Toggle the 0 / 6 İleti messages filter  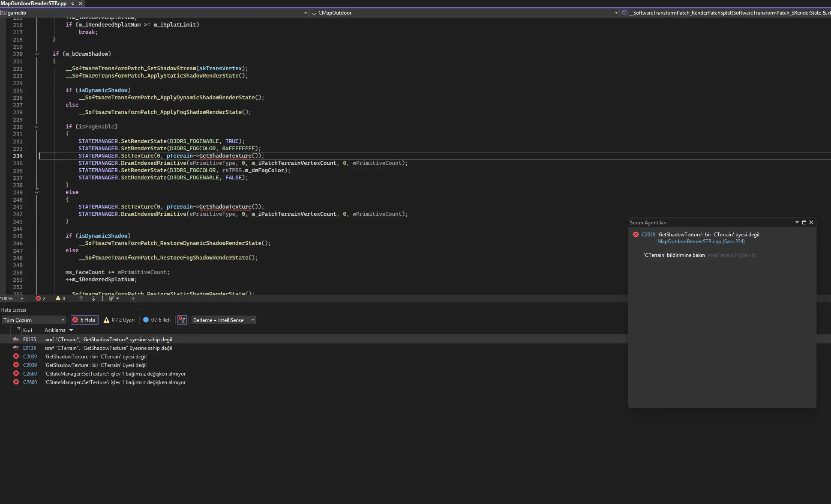[x=157, y=320]
